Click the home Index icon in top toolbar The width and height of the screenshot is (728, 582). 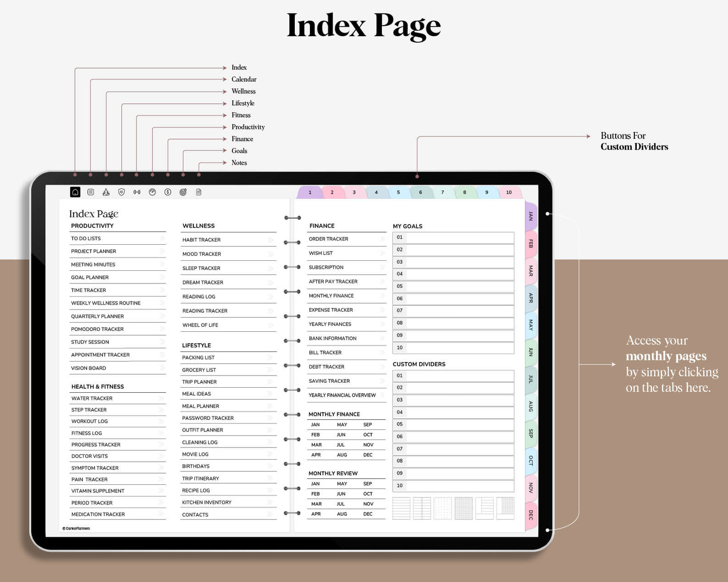75,192
